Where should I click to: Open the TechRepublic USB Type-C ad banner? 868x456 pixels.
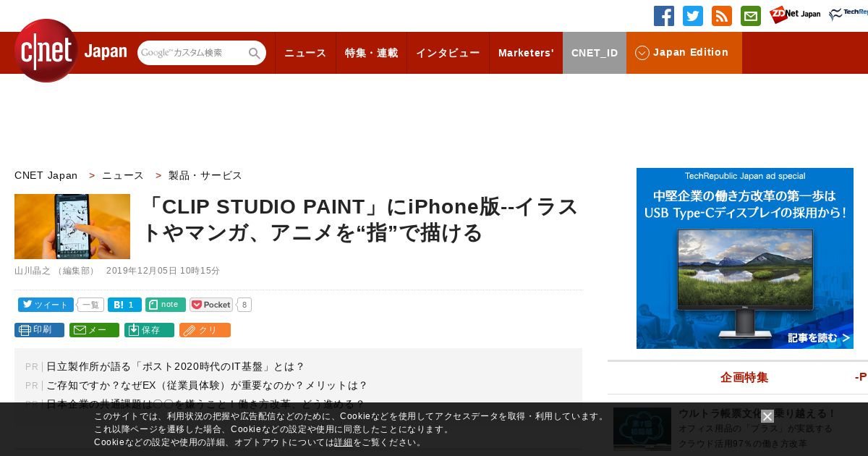point(745,258)
